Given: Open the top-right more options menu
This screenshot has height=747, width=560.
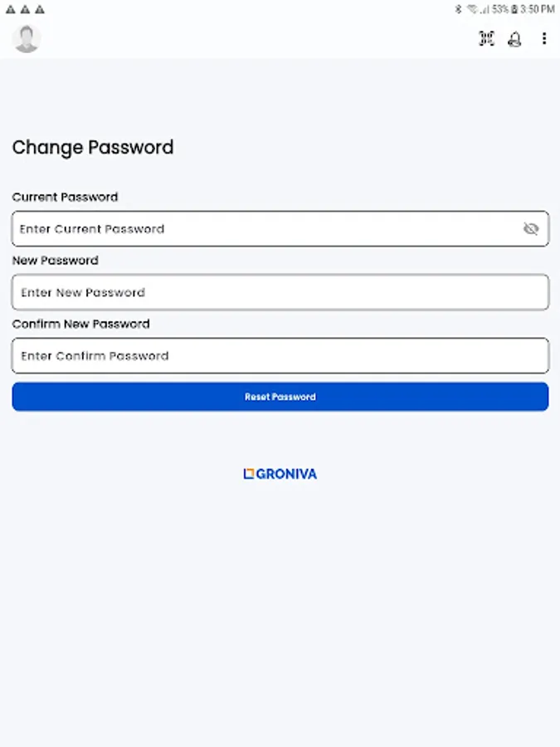Looking at the screenshot, I should click(x=544, y=38).
